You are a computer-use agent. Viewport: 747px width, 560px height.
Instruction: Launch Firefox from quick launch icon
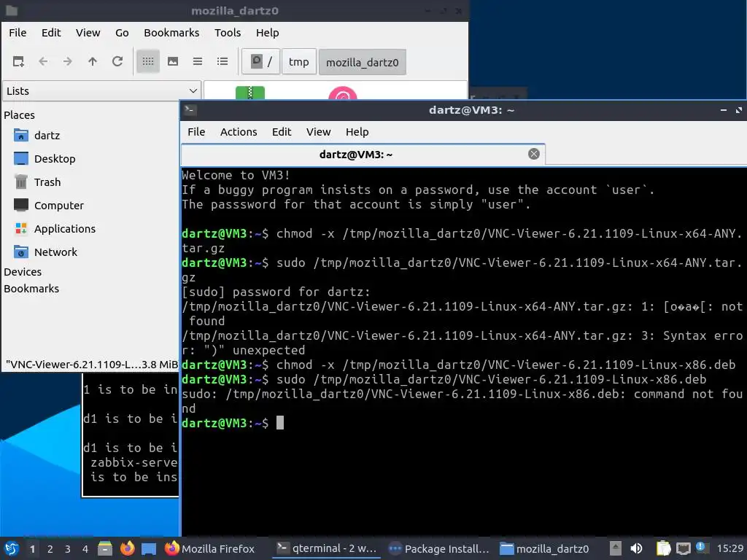pyautogui.click(x=127, y=548)
